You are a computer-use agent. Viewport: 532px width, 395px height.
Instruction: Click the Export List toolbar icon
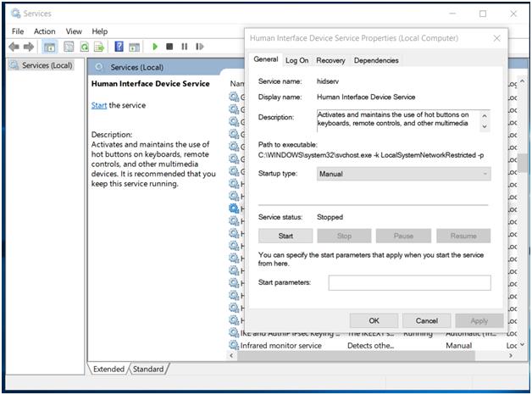click(x=100, y=47)
